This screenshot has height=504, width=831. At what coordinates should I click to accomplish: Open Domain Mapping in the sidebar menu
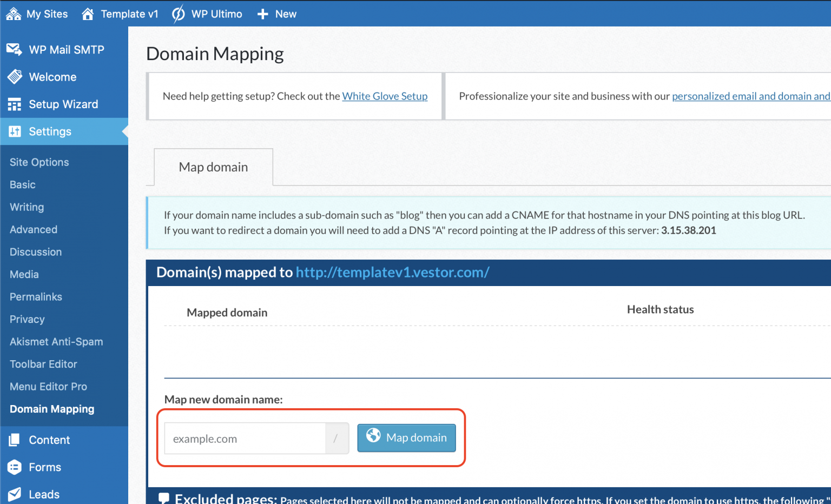(x=51, y=409)
